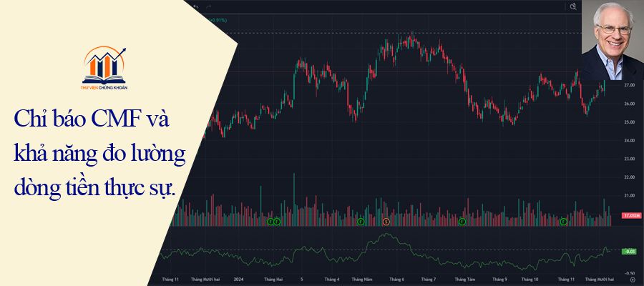This screenshot has width=644, height=286.
Task: Click the Tháng 10 time axis label
Action: click(x=530, y=280)
